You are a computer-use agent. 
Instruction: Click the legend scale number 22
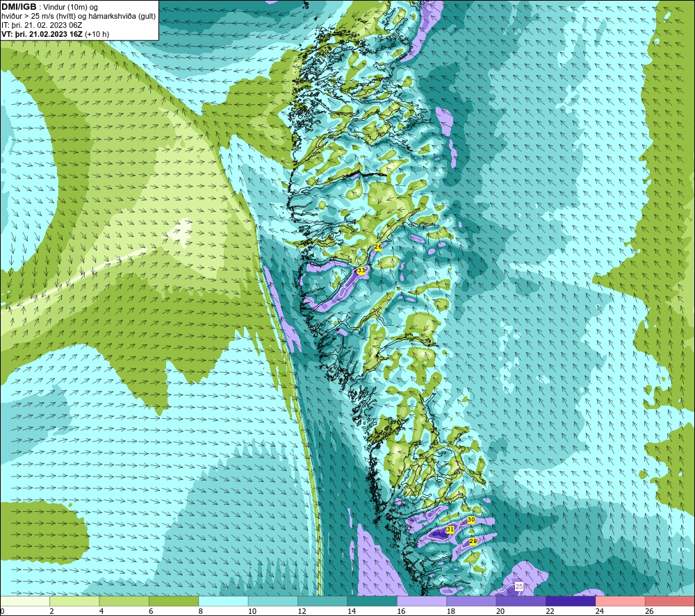point(550,611)
